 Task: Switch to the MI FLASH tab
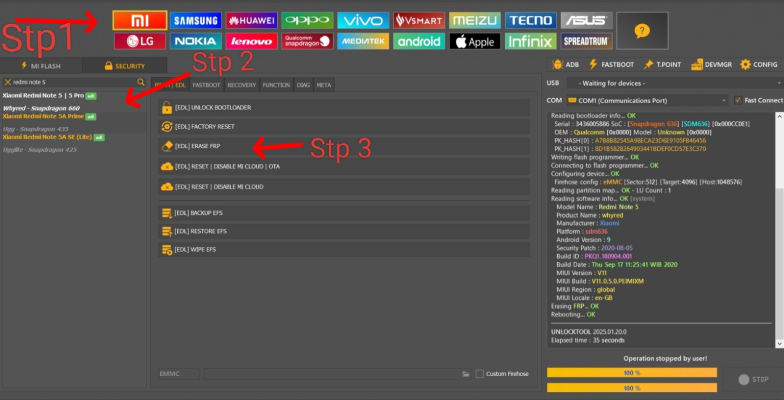[41, 66]
